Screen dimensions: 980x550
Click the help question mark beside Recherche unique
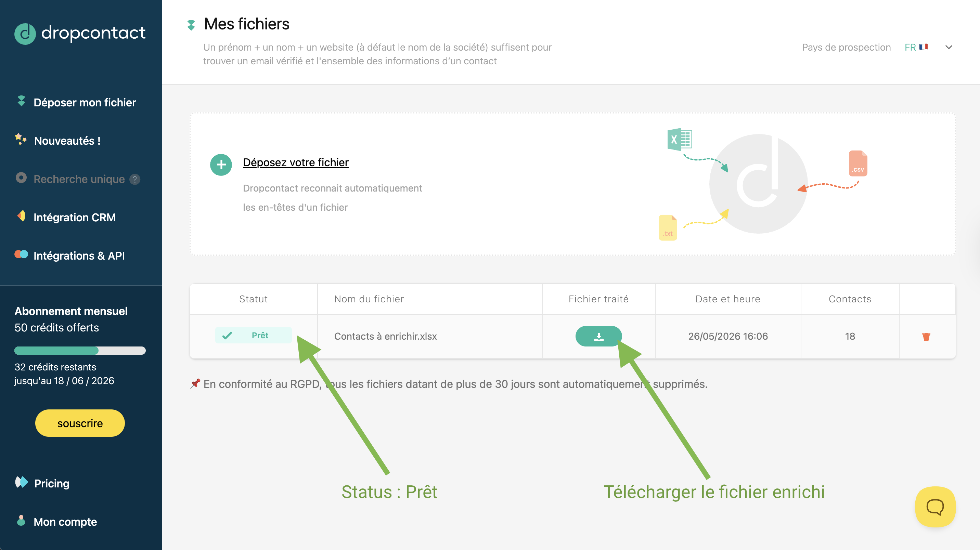(135, 179)
